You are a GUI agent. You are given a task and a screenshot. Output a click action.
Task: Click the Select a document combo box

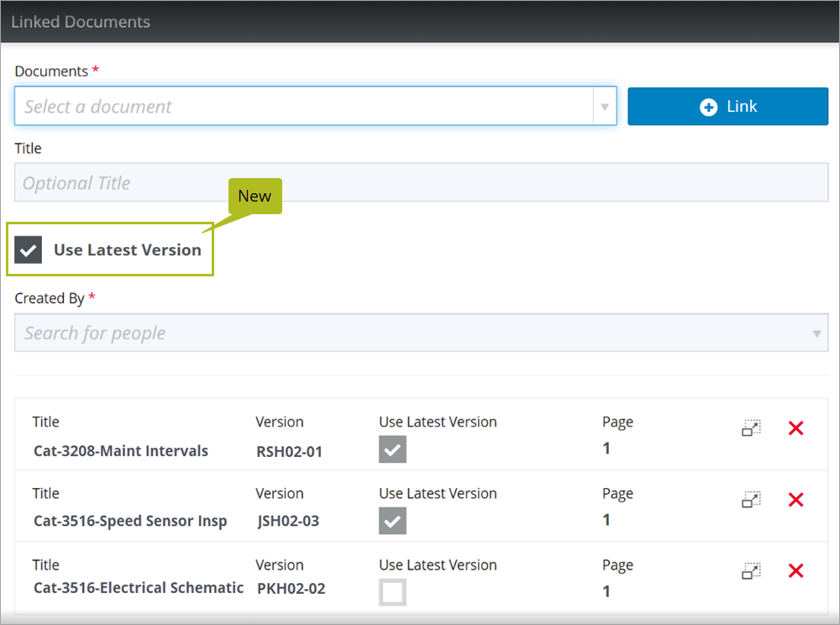coord(302,107)
